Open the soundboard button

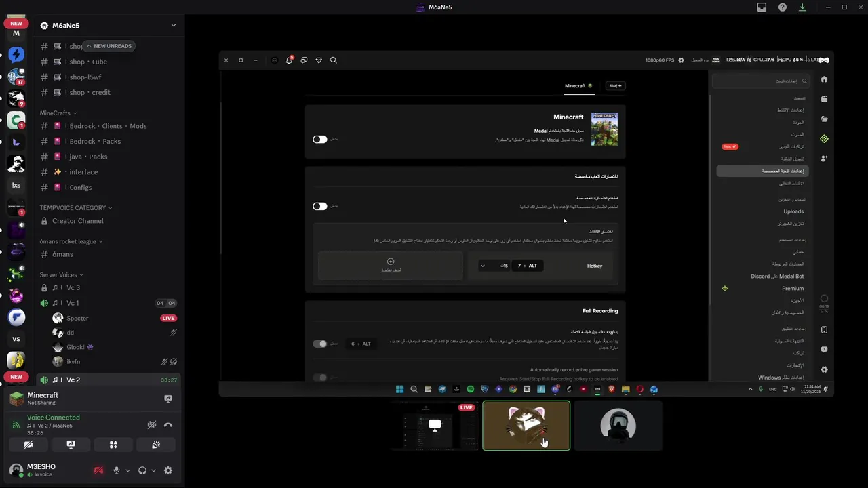[x=155, y=445]
